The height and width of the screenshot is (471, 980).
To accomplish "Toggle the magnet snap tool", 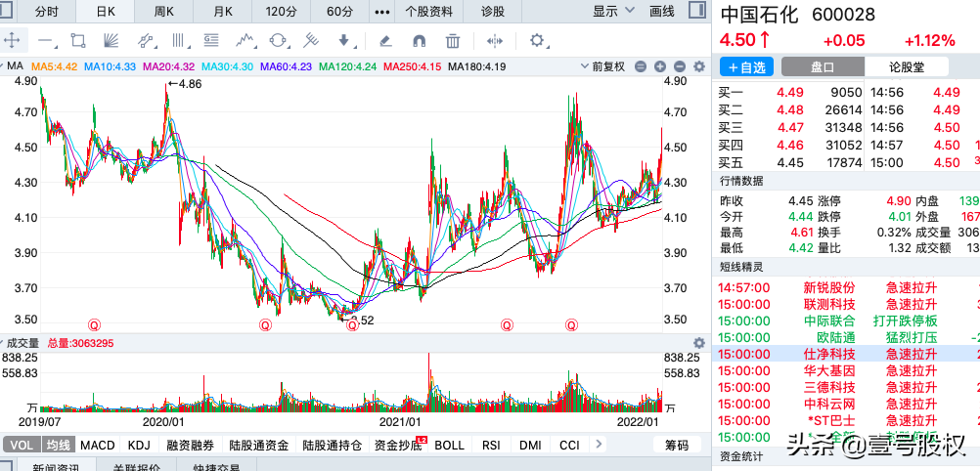I will pos(420,41).
